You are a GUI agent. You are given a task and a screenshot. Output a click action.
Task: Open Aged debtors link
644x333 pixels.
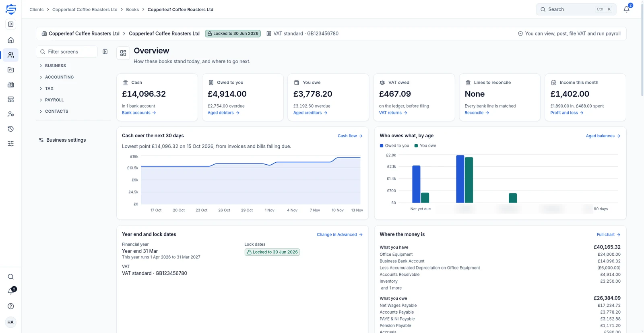tap(223, 113)
